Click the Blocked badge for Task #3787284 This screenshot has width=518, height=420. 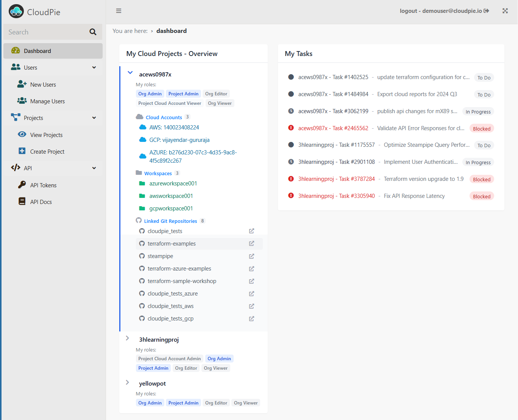click(482, 179)
